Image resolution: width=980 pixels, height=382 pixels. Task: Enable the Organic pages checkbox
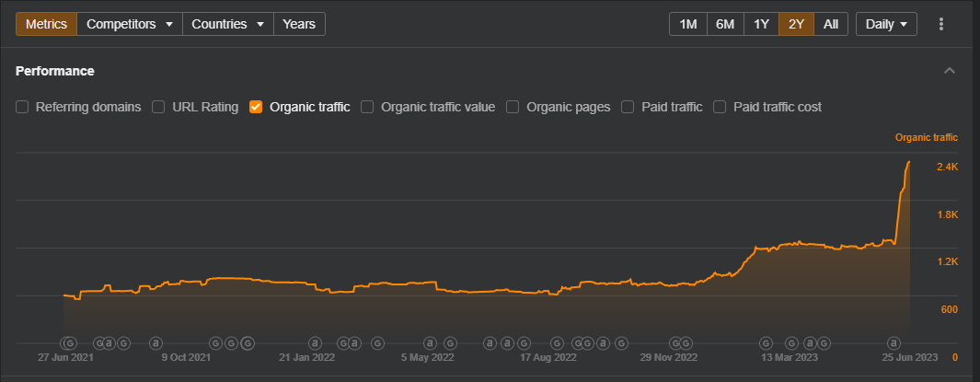pos(513,107)
